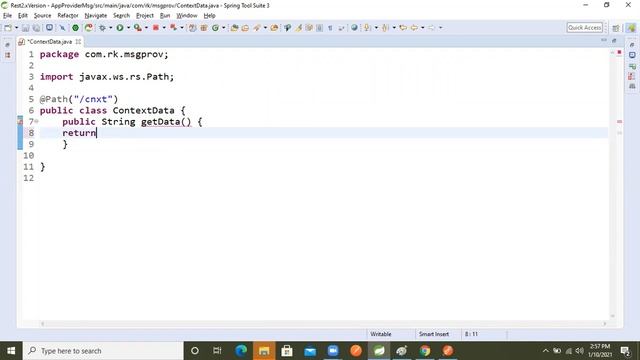The image size is (640, 360).
Task: Open the Project menu
Action: [144, 16]
